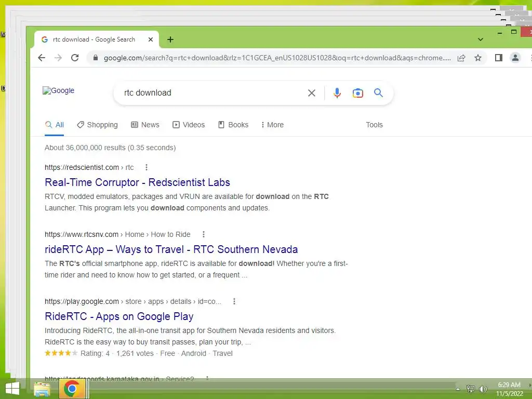Open Chrome side panel

pos(498,58)
